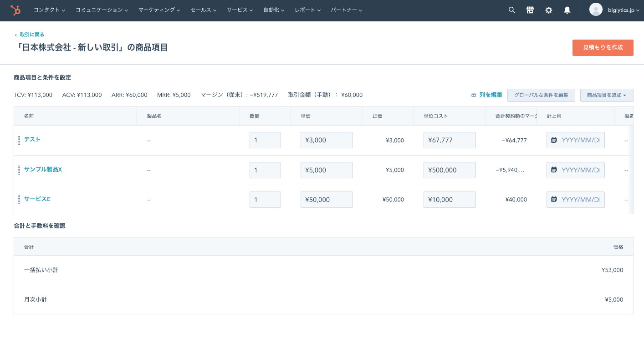Open the 自動化 menu
Image resolution: width=644 pixels, height=343 pixels.
[x=274, y=10]
